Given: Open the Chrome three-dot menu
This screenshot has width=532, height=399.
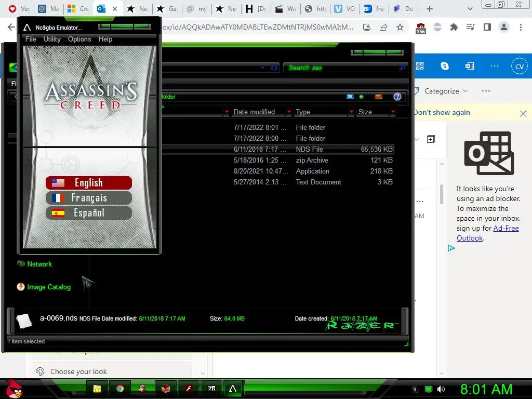Looking at the screenshot, I should pyautogui.click(x=521, y=27).
